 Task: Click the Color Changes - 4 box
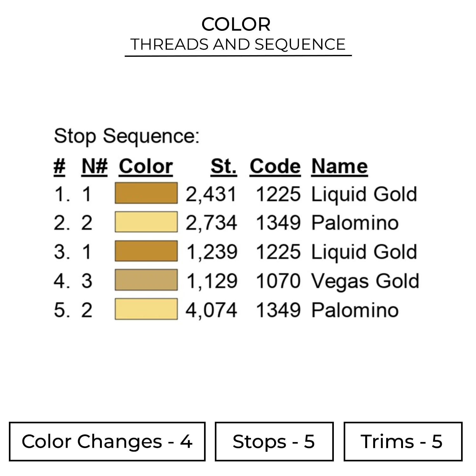(107, 441)
